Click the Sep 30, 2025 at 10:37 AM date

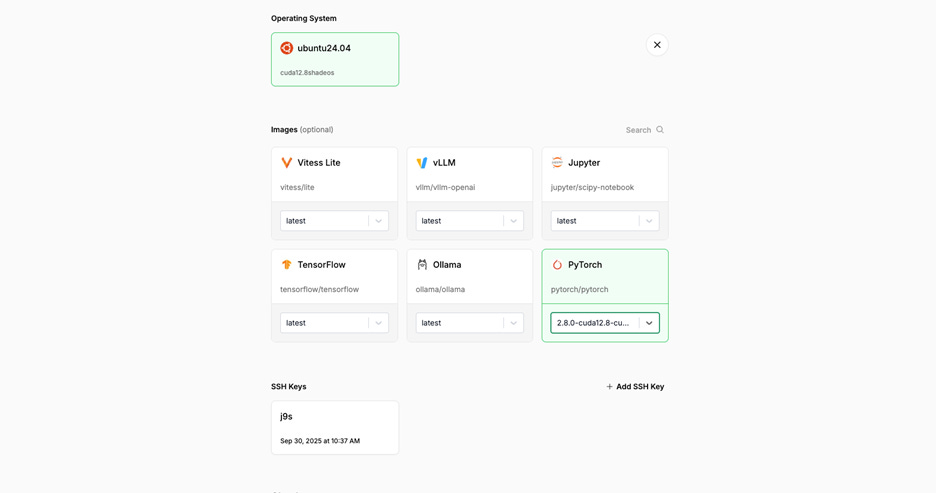[x=320, y=441]
